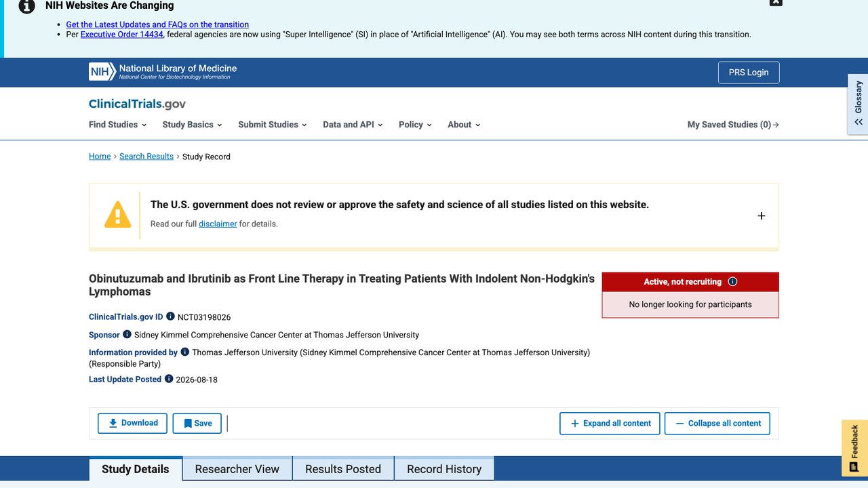
Task: Open the disclaimer link
Action: pyautogui.click(x=218, y=224)
